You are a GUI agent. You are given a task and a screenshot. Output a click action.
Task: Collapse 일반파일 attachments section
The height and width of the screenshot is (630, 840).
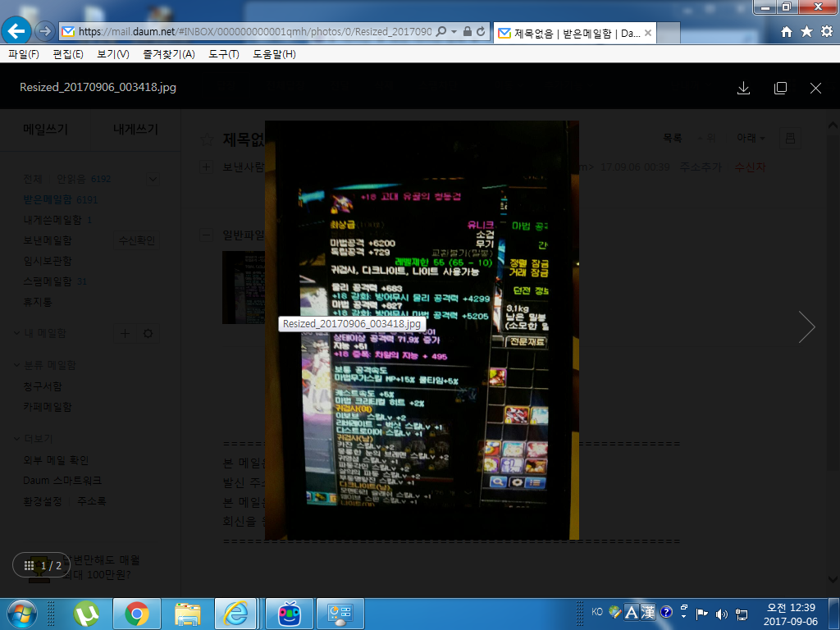206,235
